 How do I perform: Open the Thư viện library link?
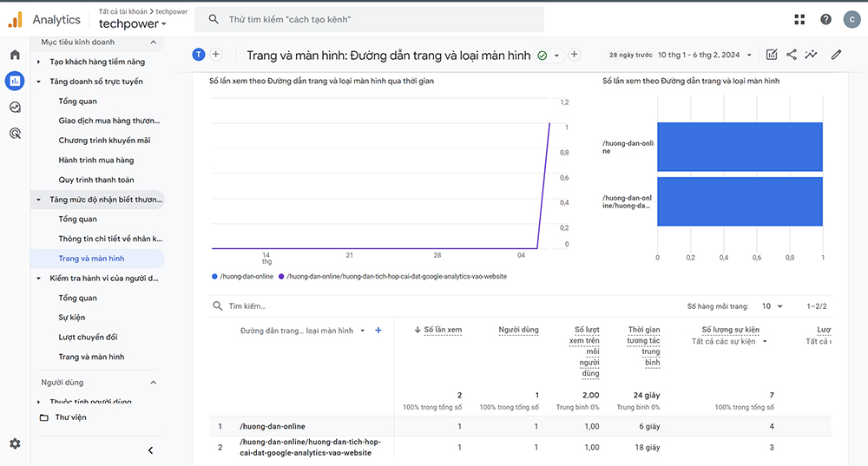pyautogui.click(x=70, y=417)
